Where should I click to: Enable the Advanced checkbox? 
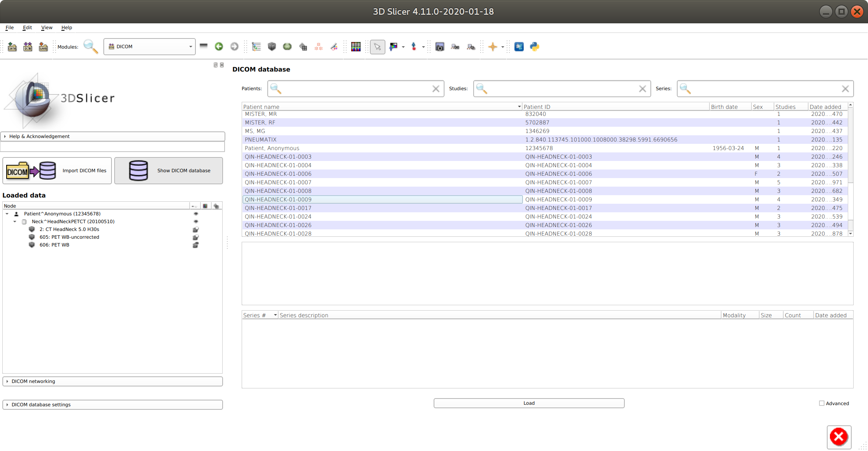coord(822,403)
